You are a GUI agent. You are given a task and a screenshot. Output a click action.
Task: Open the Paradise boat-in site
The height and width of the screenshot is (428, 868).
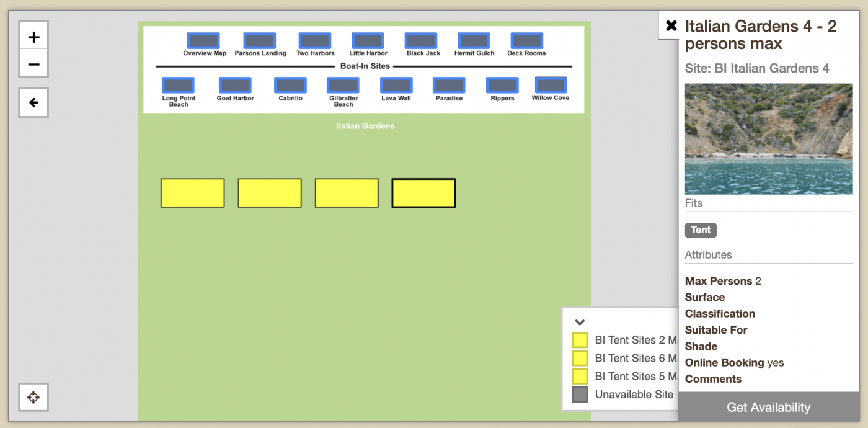tap(449, 85)
